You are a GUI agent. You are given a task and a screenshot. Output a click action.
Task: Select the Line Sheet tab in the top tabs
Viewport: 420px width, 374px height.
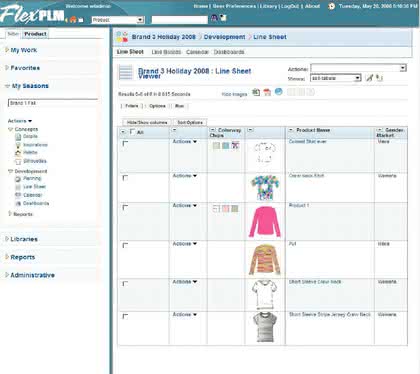[x=130, y=52]
